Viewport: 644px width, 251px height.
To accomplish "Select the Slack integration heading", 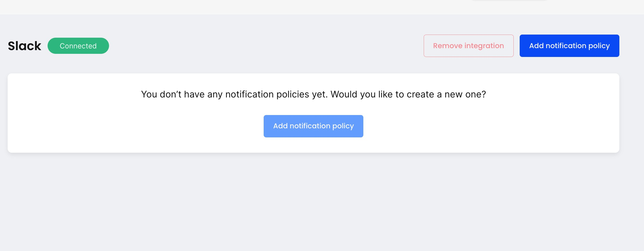I will pyautogui.click(x=25, y=46).
